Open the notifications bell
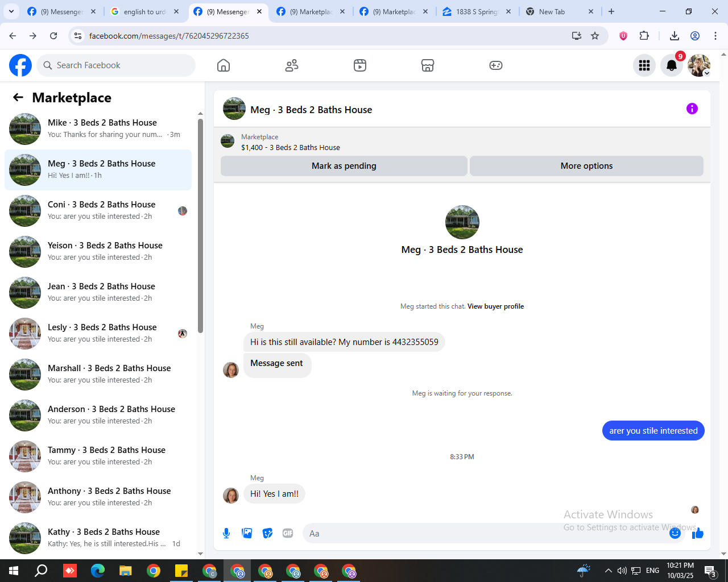Screen dimensions: 728x582 point(672,65)
